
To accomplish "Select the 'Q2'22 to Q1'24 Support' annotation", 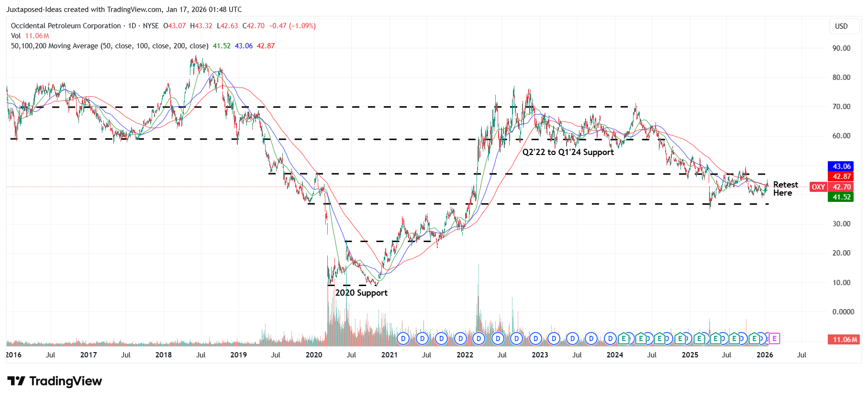I will point(568,152).
